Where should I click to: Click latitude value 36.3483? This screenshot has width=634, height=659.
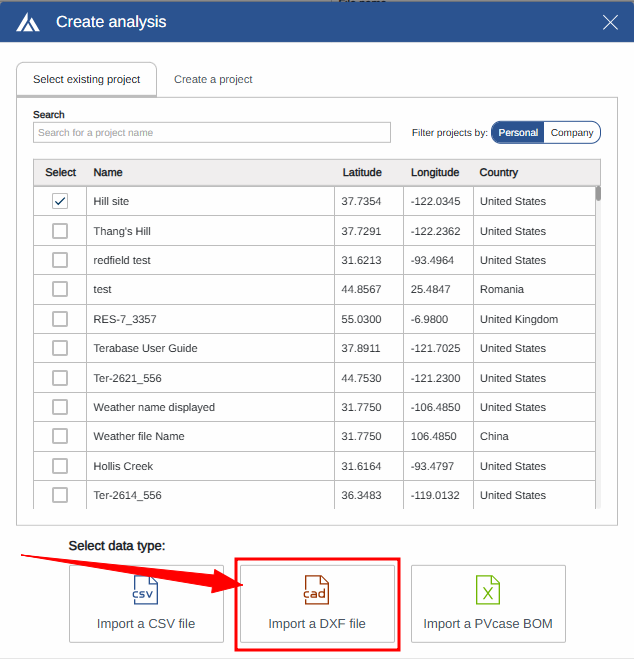(361, 495)
